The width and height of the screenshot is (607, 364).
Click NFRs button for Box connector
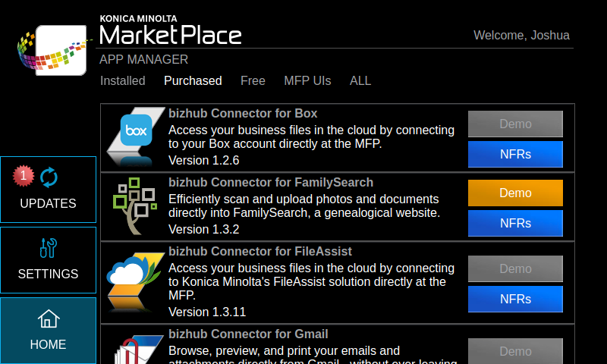(x=515, y=154)
